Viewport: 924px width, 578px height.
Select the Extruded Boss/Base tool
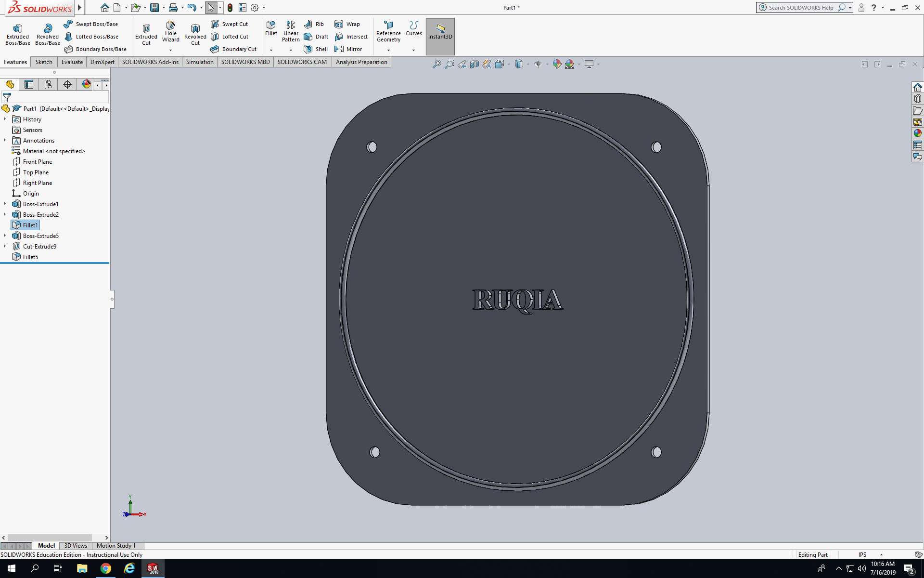click(x=18, y=34)
